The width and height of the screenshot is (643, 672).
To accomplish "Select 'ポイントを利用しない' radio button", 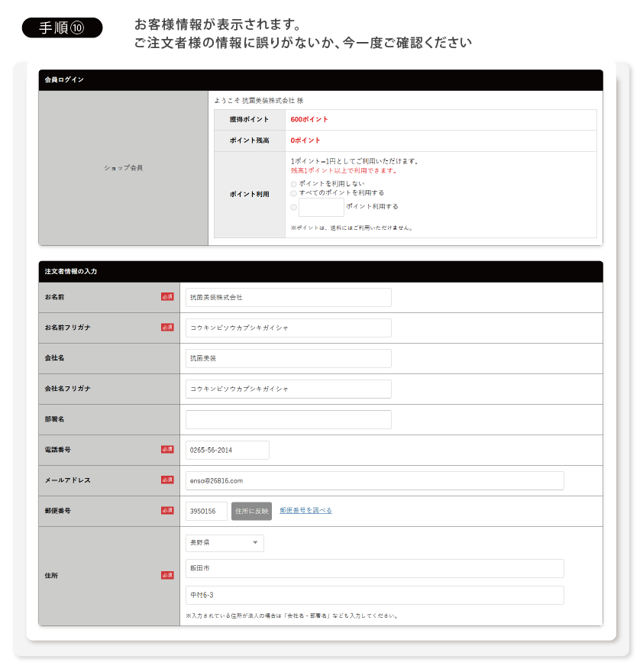I will pyautogui.click(x=294, y=184).
